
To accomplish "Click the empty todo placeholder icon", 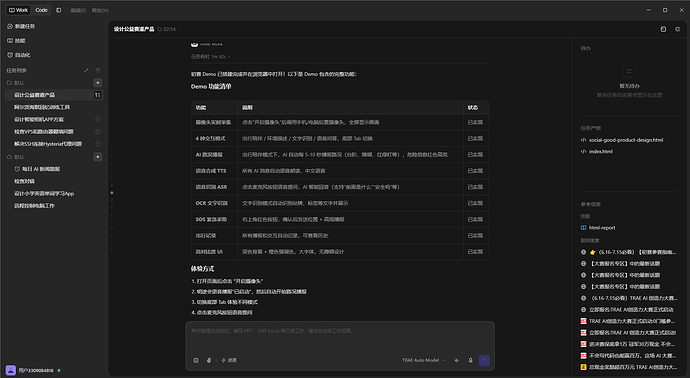I will click(x=629, y=71).
